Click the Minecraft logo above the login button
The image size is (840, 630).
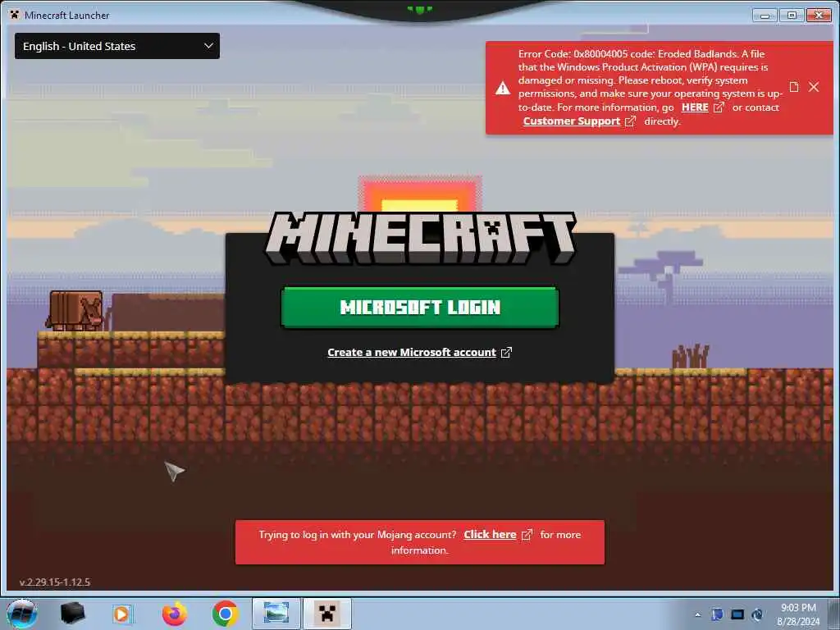pos(420,239)
